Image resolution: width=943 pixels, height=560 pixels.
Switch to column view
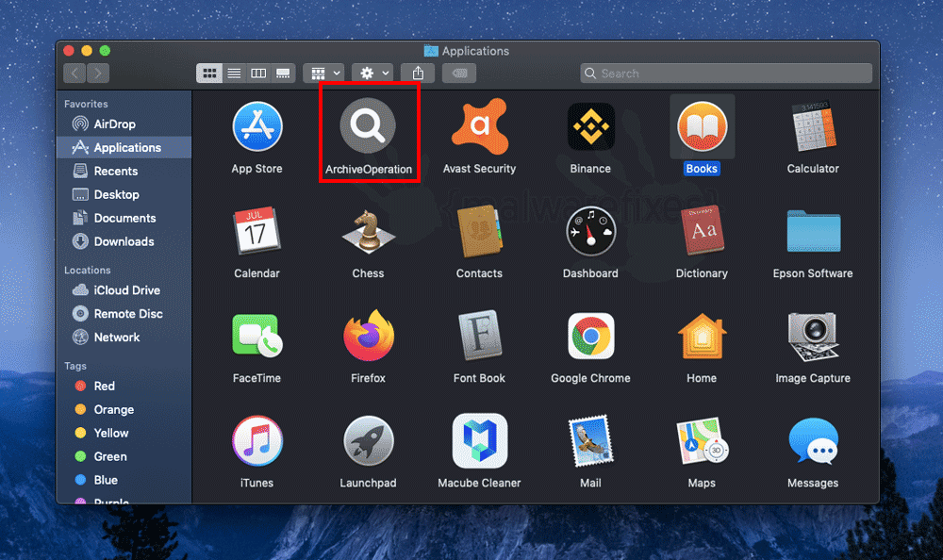(x=258, y=74)
